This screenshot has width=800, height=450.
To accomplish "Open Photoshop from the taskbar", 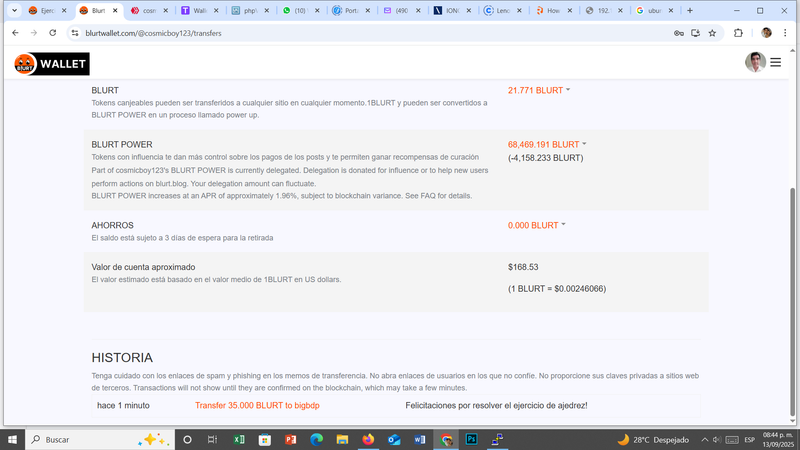I will [471, 439].
